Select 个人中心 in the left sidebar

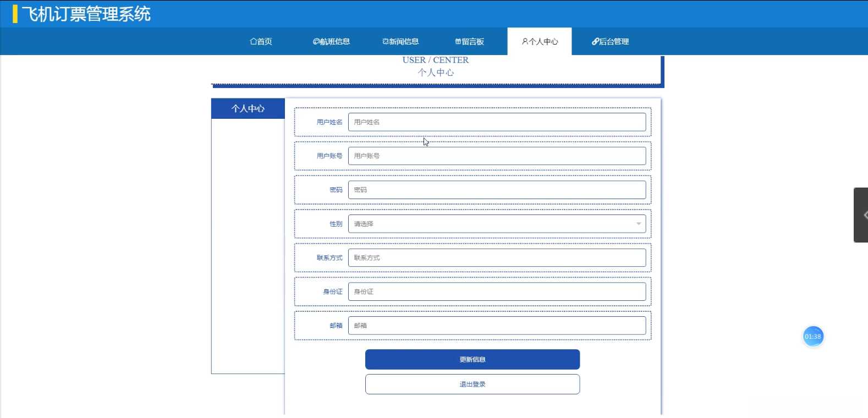point(248,108)
